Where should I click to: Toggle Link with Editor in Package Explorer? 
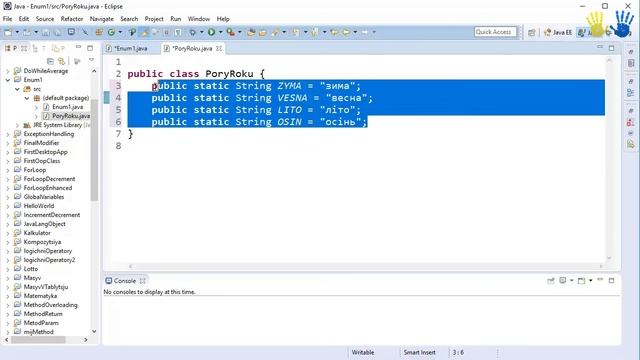[61, 61]
